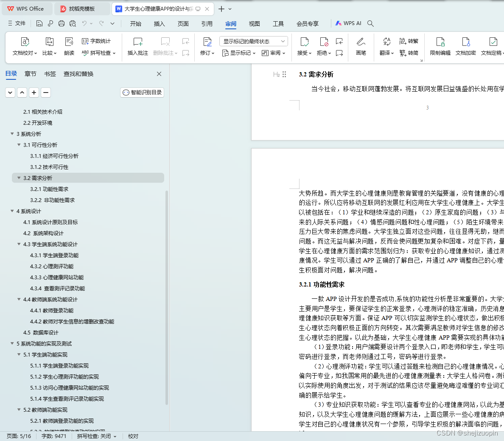
Task: Convert text with 转繁
Action: (x=409, y=41)
